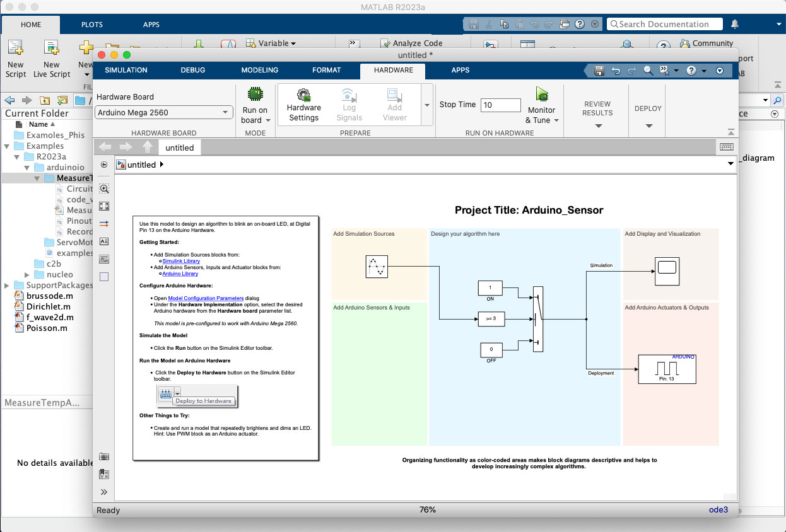Click the Monitor & Tune icon

point(542,95)
